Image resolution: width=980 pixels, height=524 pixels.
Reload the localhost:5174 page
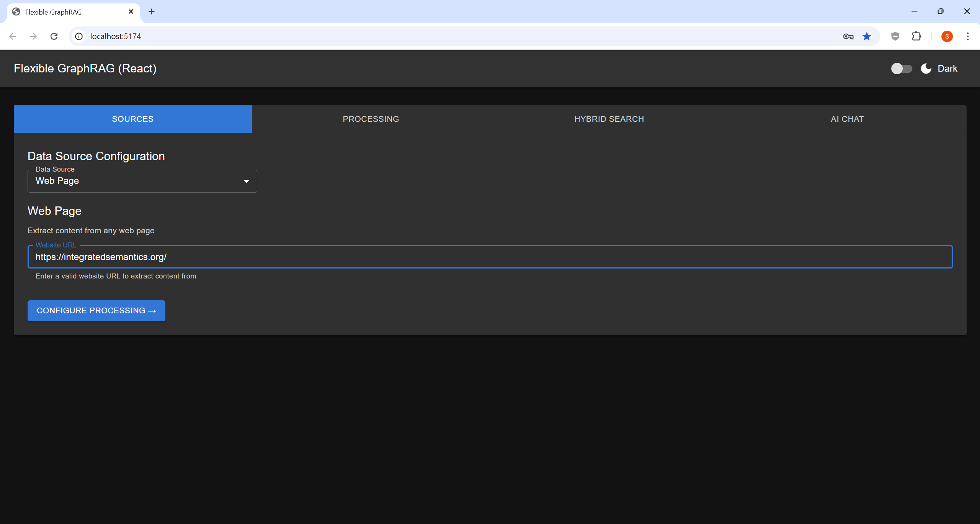54,36
